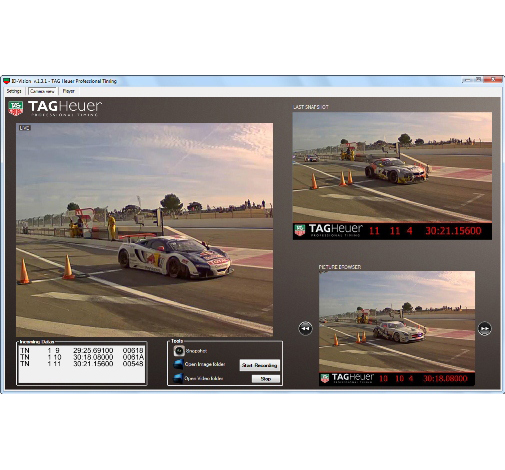505x470 pixels.
Task: Click the value 0061A in incoming data
Action: (x=133, y=357)
